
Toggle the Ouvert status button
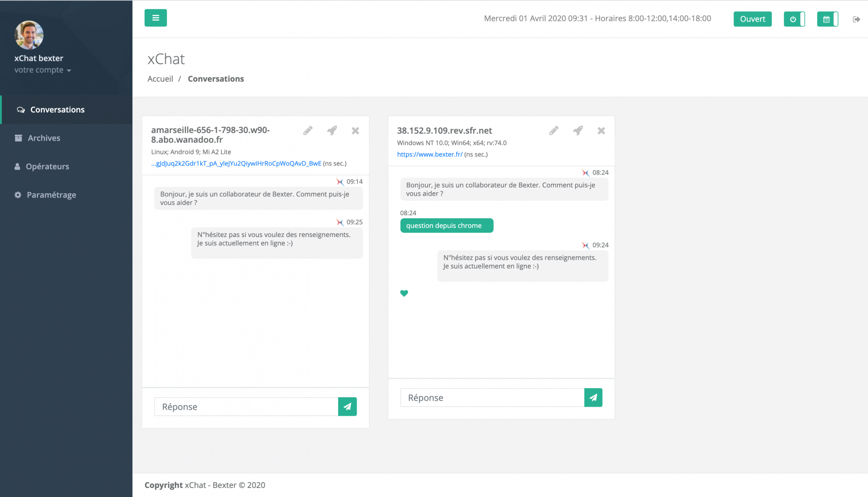point(753,20)
